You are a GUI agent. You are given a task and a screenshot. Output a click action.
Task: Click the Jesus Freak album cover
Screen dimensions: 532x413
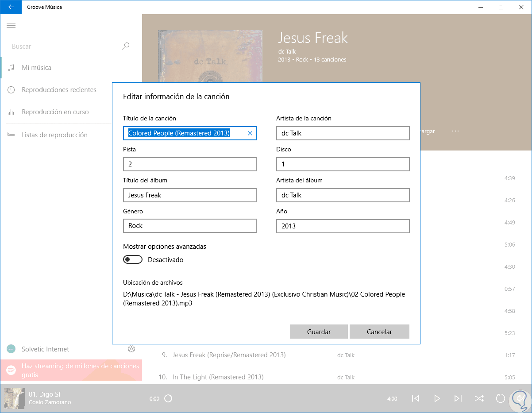pos(210,56)
